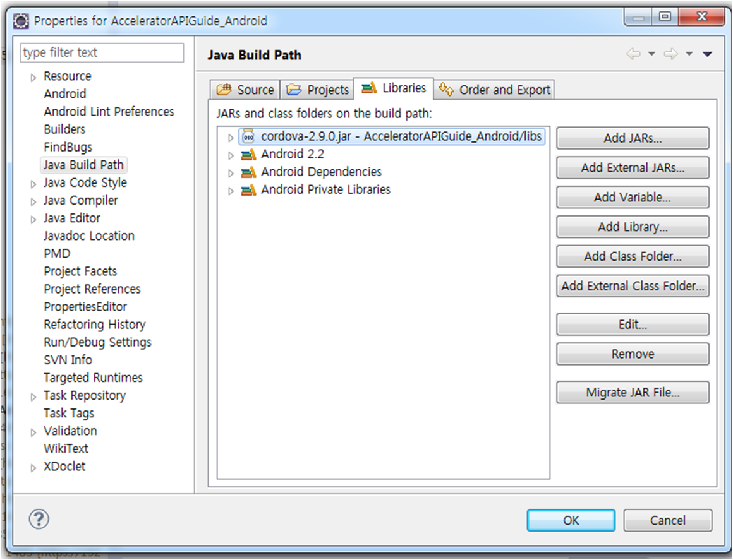Click the Android Dependencies library icon
Viewport: 733px width, 560px height.
248,172
